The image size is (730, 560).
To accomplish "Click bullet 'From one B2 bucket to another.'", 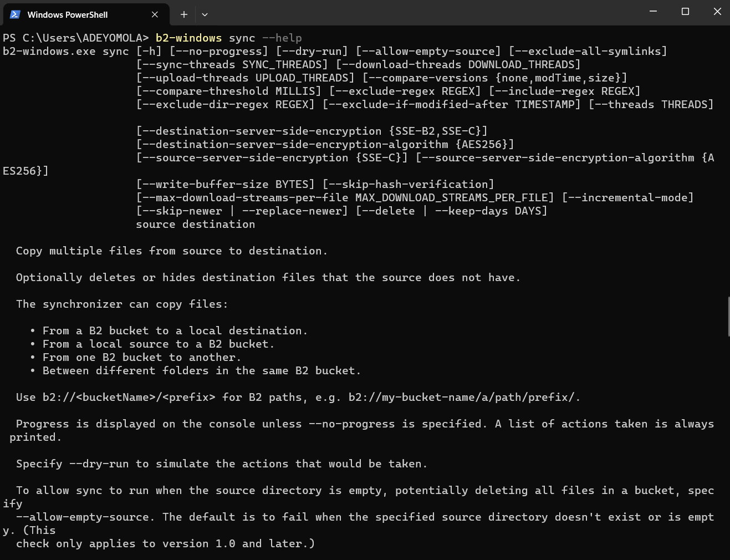I will coord(142,357).
